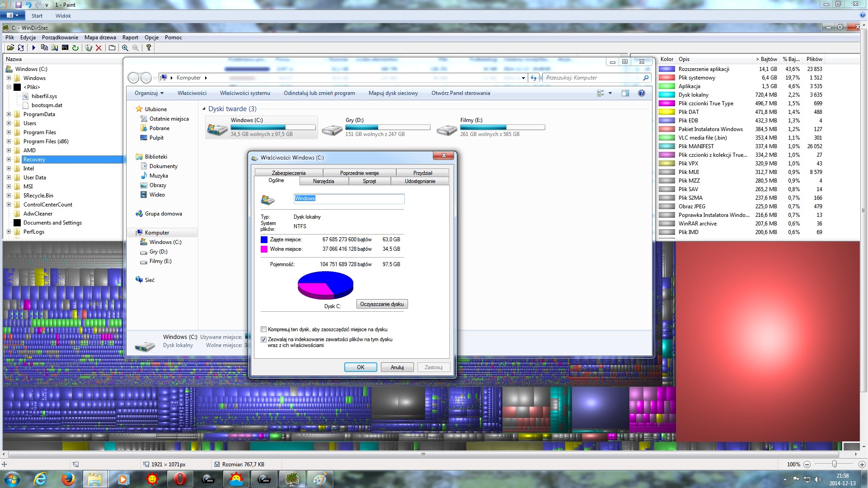
Task: Switch to the Zabezpieczenia tab
Action: coord(289,173)
